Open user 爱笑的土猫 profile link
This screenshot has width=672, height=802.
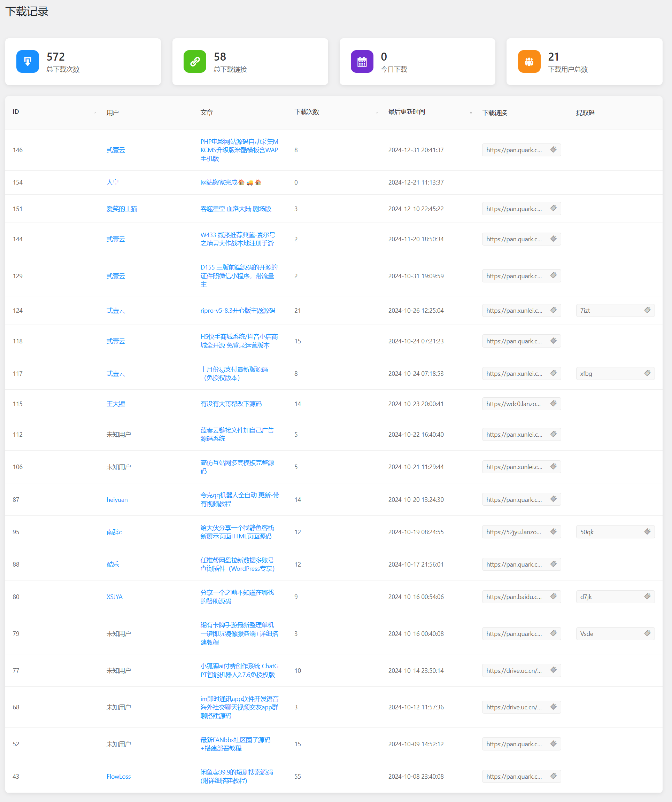122,209
